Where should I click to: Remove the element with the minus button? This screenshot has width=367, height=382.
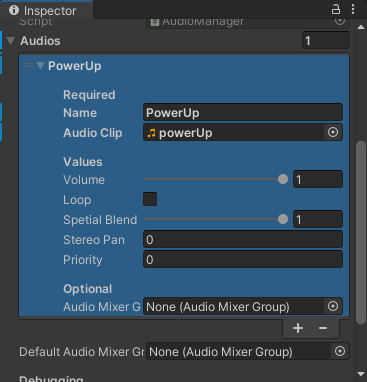[323, 328]
